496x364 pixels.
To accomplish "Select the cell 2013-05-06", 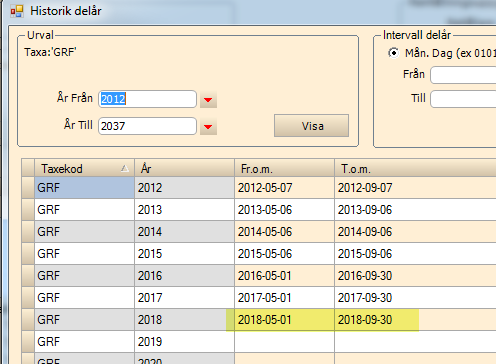I will [284, 210].
